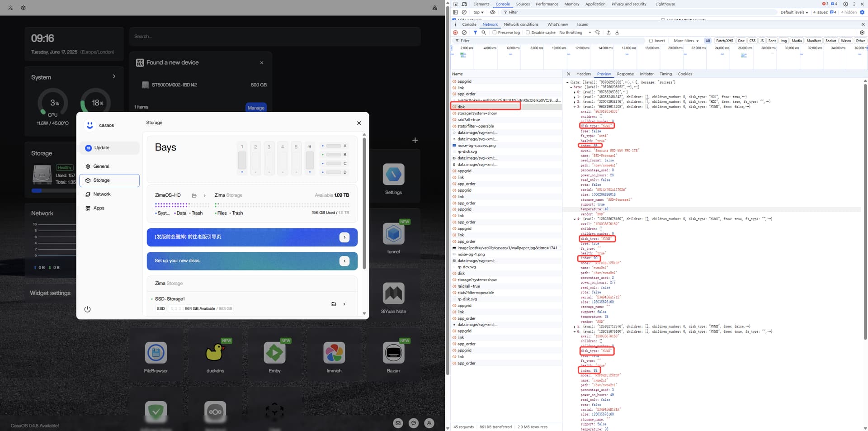Open the SiYuan Note app
This screenshot has width=868, height=431.
[393, 294]
